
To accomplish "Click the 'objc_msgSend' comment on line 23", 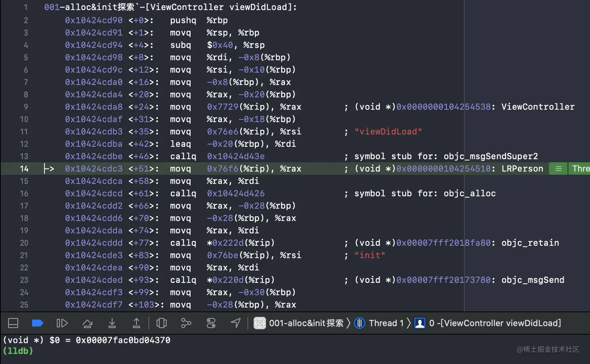I will [x=533, y=280].
